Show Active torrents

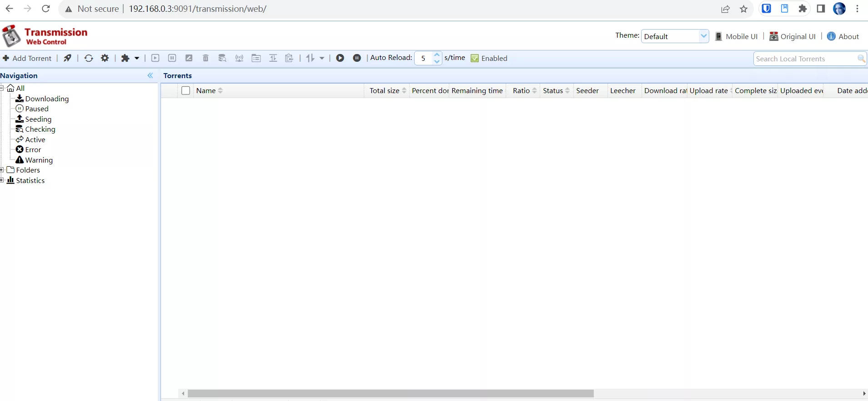pyautogui.click(x=35, y=139)
